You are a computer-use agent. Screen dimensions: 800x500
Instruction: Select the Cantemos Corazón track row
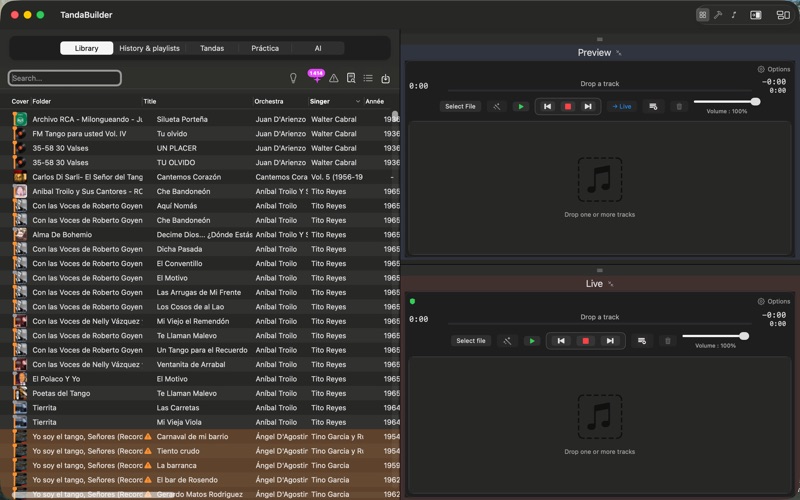coord(200,177)
